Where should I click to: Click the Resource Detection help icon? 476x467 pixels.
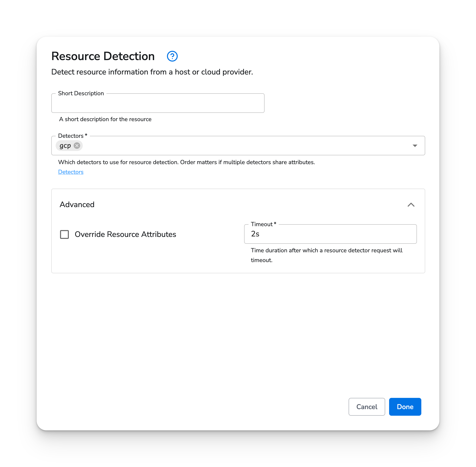[172, 56]
